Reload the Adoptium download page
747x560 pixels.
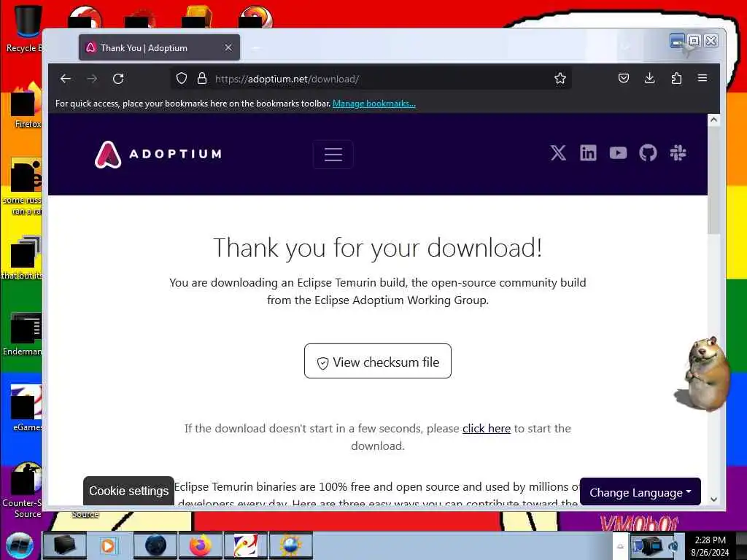(x=118, y=79)
